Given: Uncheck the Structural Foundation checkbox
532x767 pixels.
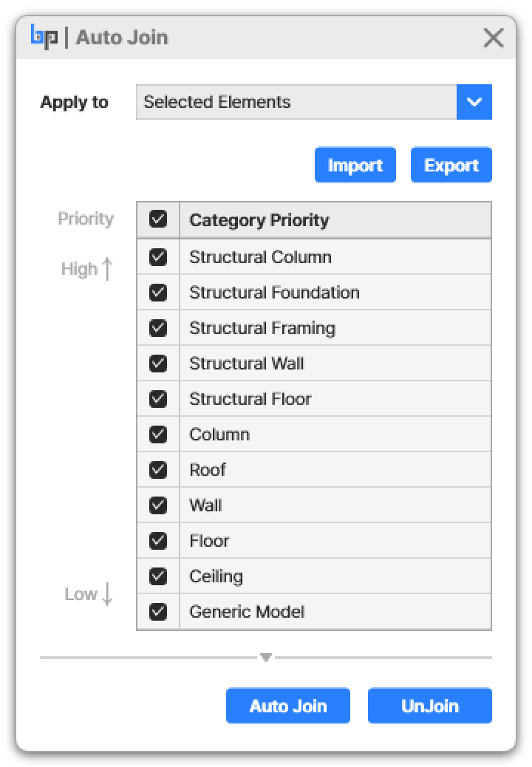Looking at the screenshot, I should [158, 293].
